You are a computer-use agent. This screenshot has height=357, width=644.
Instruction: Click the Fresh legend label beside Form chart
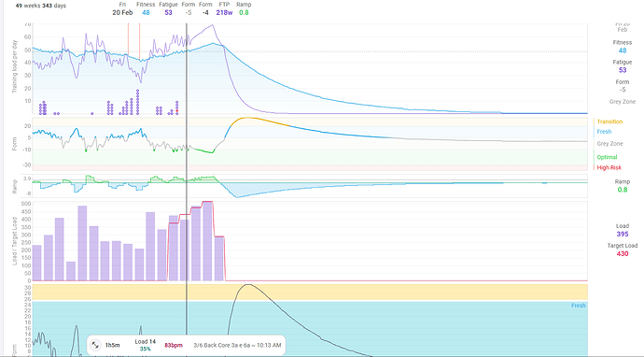click(604, 132)
